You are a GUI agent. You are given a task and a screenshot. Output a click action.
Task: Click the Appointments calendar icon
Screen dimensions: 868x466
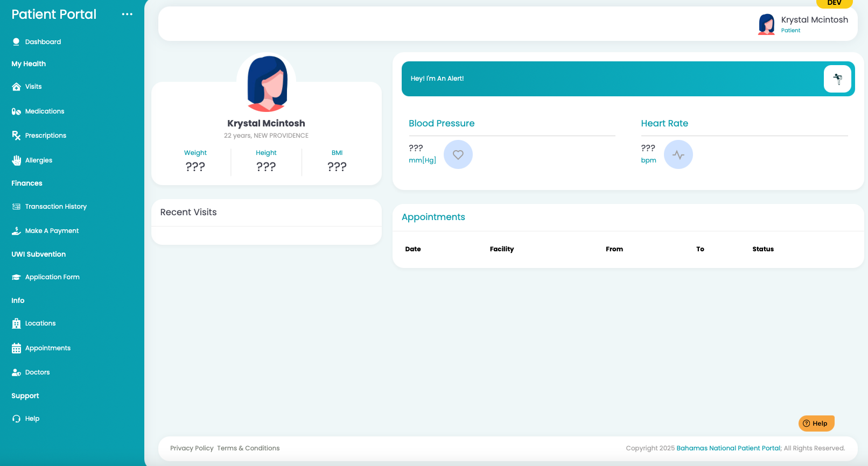pos(16,348)
